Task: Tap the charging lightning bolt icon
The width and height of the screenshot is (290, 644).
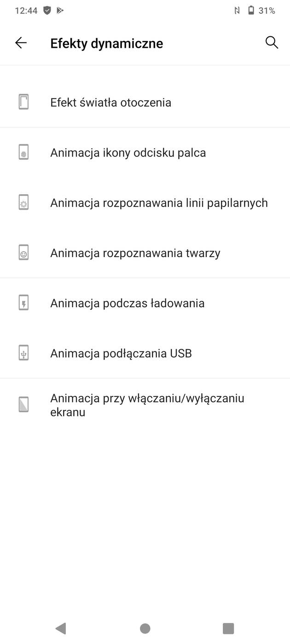Action: pyautogui.click(x=24, y=303)
